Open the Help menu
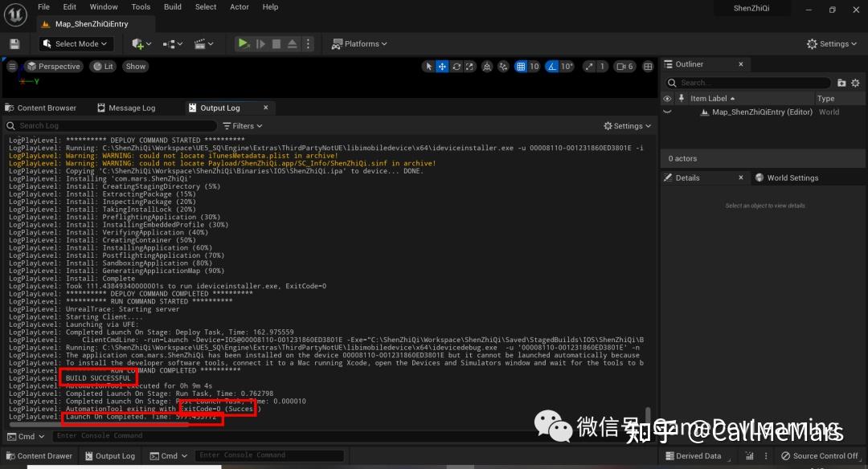The height and width of the screenshot is (469, 868). pos(270,6)
